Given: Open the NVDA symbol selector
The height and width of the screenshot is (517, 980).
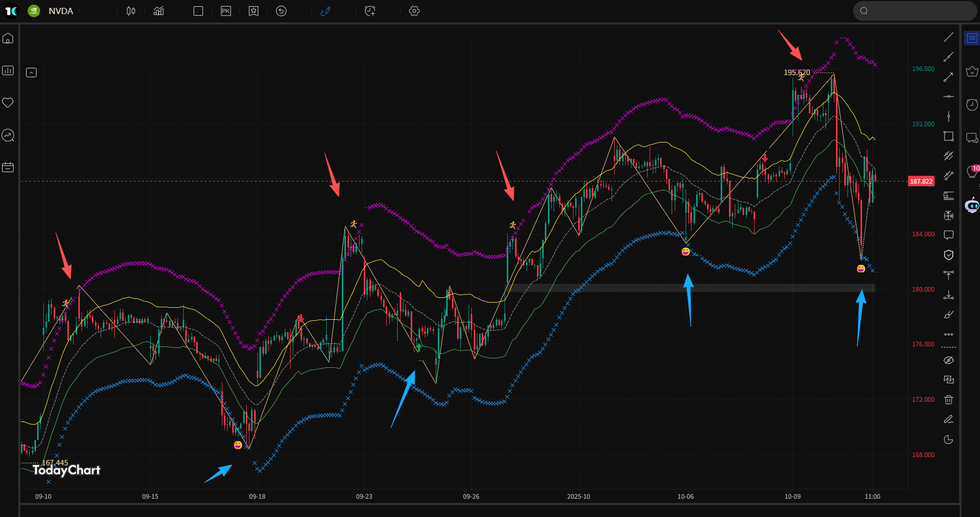Looking at the screenshot, I should [x=61, y=11].
